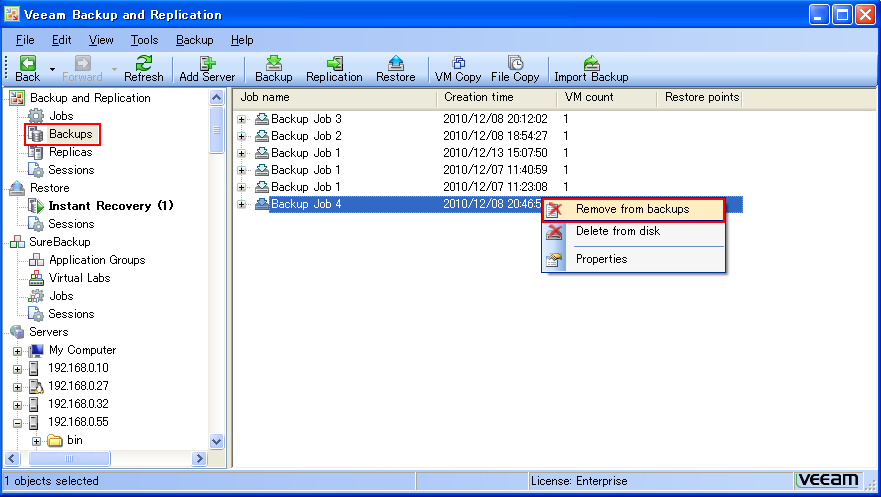Select the bin folder in the tree
The image size is (881, 497).
tap(74, 440)
